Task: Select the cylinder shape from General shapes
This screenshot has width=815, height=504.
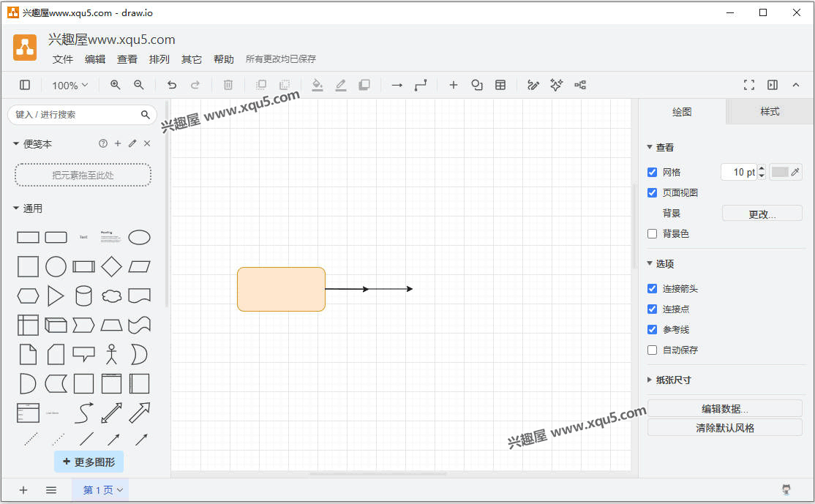Action: (x=83, y=296)
